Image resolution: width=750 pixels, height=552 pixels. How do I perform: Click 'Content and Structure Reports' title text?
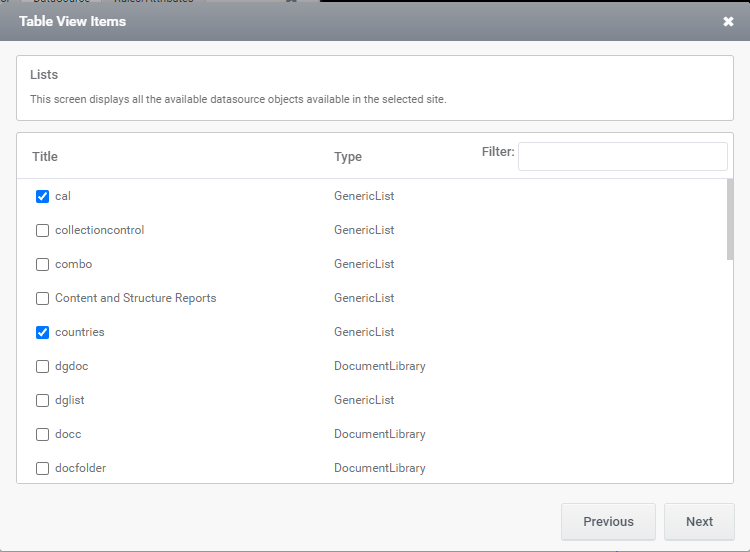136,298
